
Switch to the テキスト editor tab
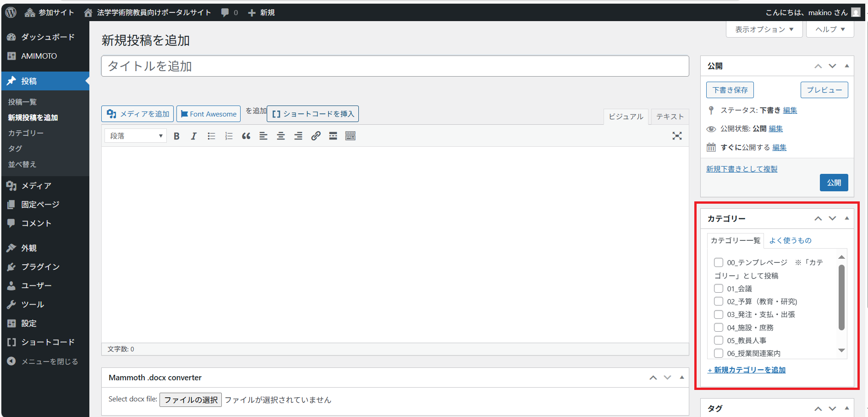(x=670, y=117)
